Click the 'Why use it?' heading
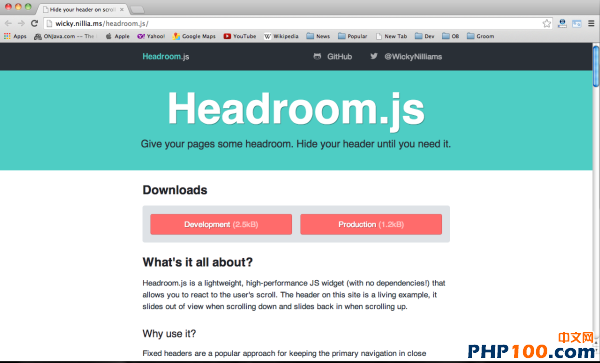The width and height of the screenshot is (600, 363). pos(169,334)
